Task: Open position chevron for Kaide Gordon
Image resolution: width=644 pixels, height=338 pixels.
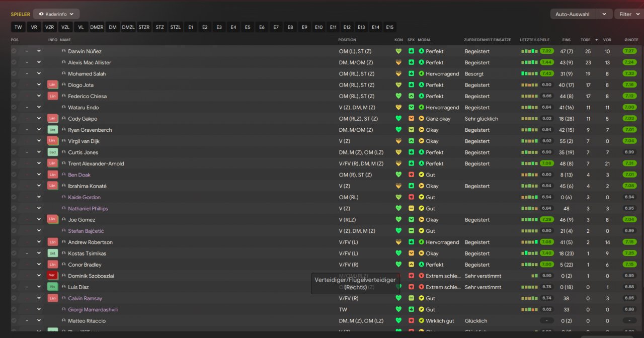Action: pyautogui.click(x=39, y=197)
